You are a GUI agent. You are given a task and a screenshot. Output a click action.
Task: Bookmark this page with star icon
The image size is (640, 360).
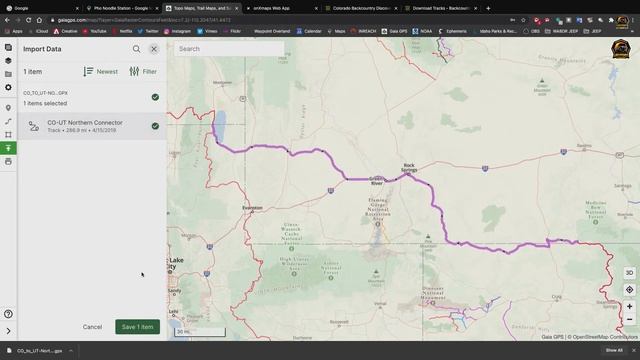tap(523, 20)
